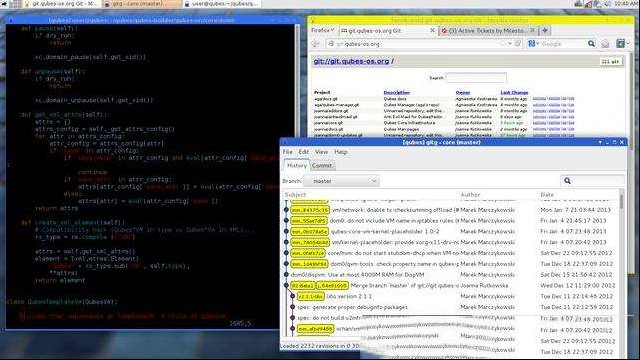Open the Firefox application menu dropdown
The width and height of the screenshot is (640, 360).
pos(322,31)
